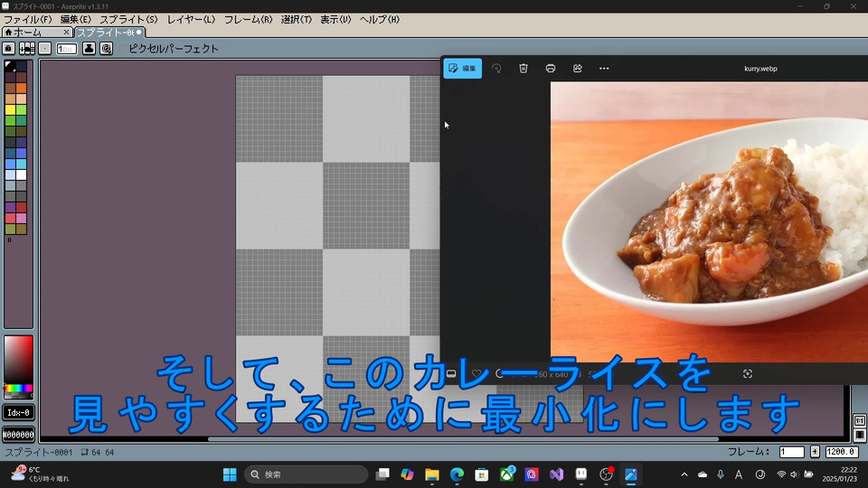Image resolution: width=868 pixels, height=488 pixels.
Task: Switch to the ホーム tab
Action: coord(24,33)
